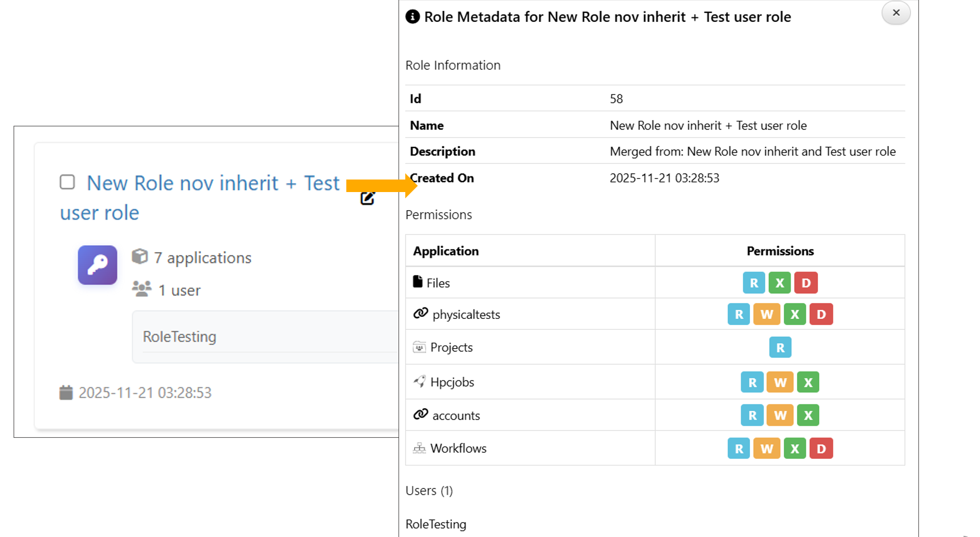Click the physicaltests link icon
This screenshot has height=537, width=980.
tap(420, 313)
